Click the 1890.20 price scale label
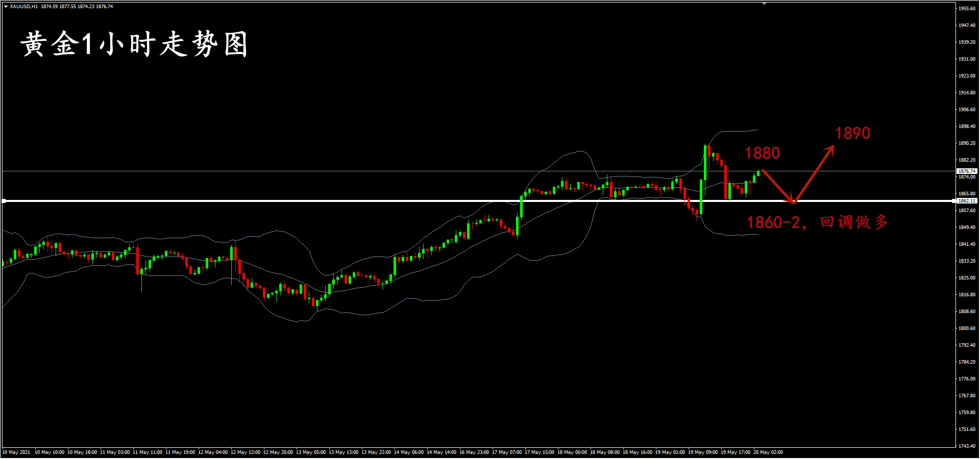Screen dimensions: 980x459 click(x=967, y=143)
